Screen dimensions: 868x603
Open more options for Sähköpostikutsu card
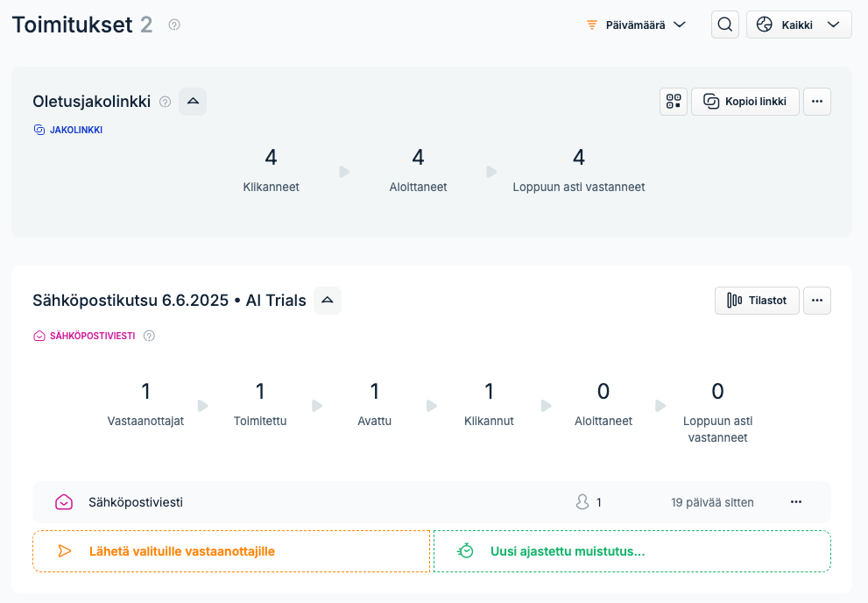click(817, 300)
